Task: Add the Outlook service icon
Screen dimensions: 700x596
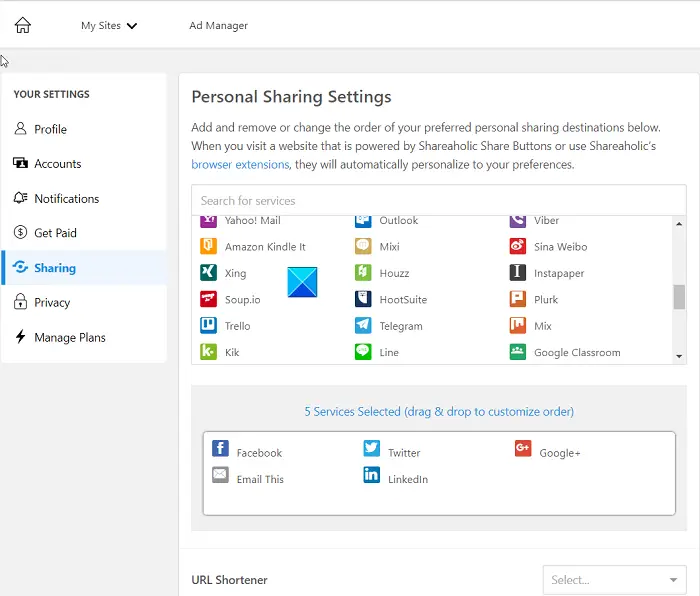Action: [x=363, y=221]
